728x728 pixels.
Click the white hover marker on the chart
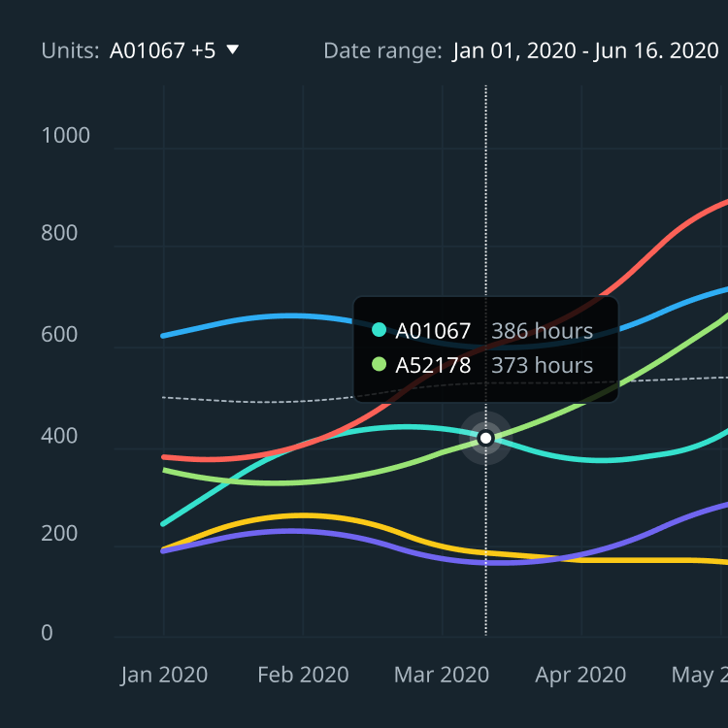(485, 439)
